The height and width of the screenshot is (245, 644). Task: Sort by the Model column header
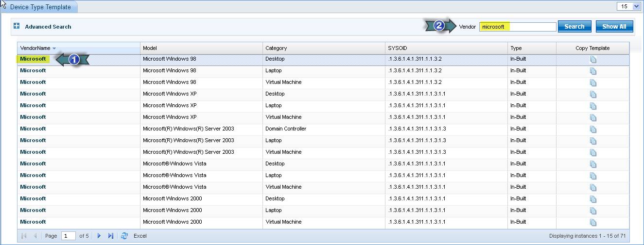tap(201, 48)
